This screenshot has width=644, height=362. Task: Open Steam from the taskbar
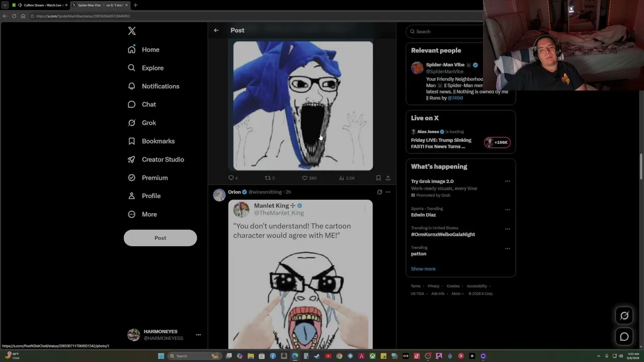[317, 356]
